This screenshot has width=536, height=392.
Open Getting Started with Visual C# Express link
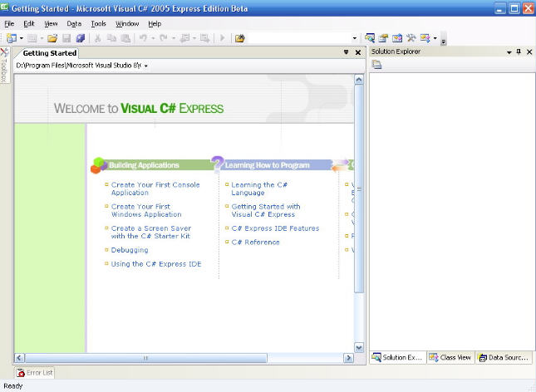(266, 210)
